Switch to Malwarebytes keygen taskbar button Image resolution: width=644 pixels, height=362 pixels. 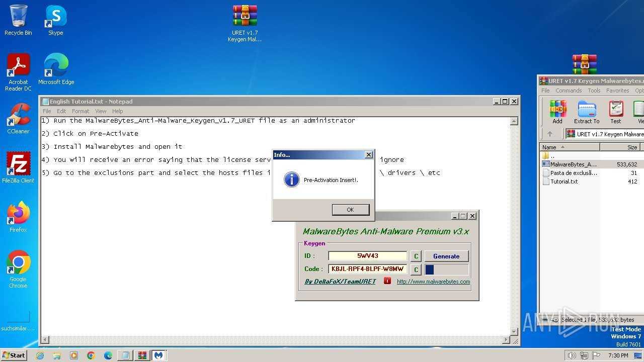159,355
